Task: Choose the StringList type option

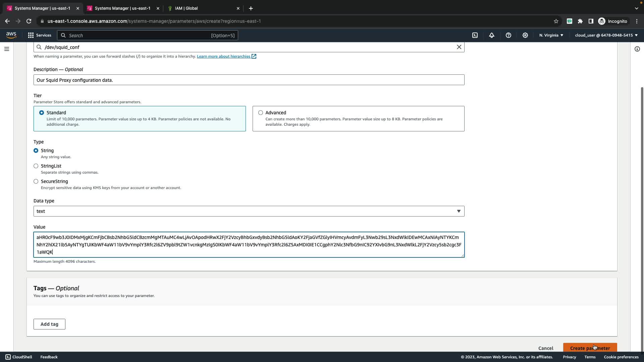Action: tap(36, 166)
